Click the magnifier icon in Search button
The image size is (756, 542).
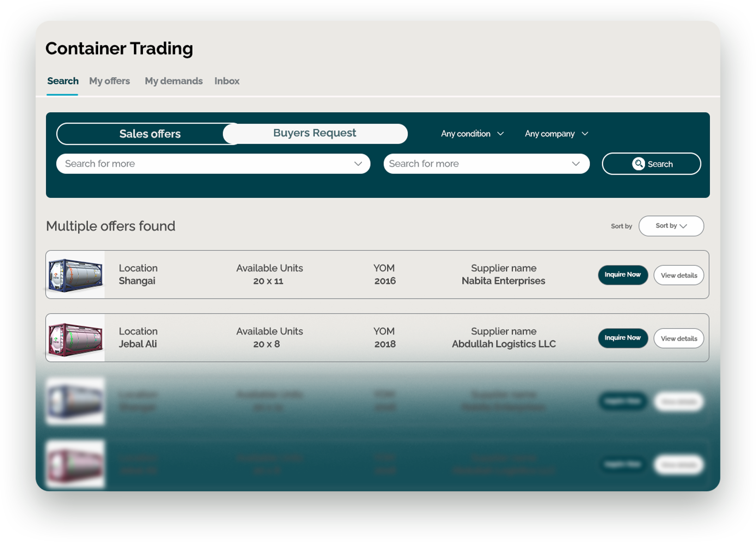(638, 164)
